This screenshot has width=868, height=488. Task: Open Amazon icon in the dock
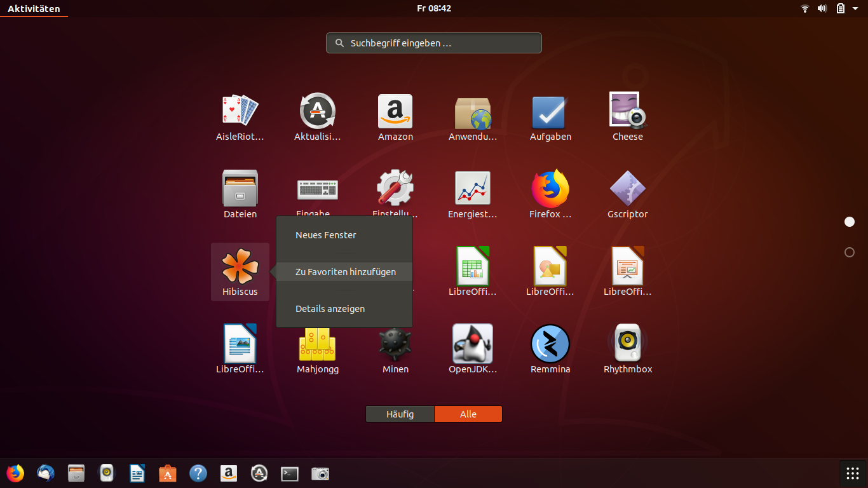pos(229,473)
